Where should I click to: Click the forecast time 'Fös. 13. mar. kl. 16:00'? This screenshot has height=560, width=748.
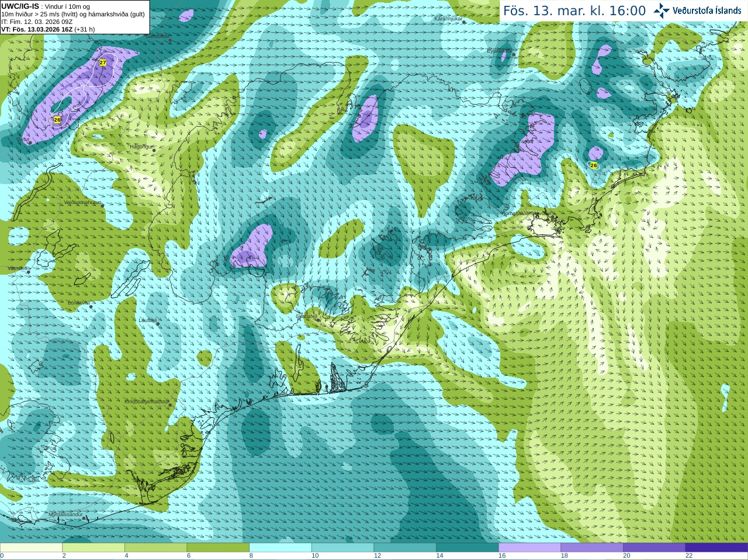574,11
